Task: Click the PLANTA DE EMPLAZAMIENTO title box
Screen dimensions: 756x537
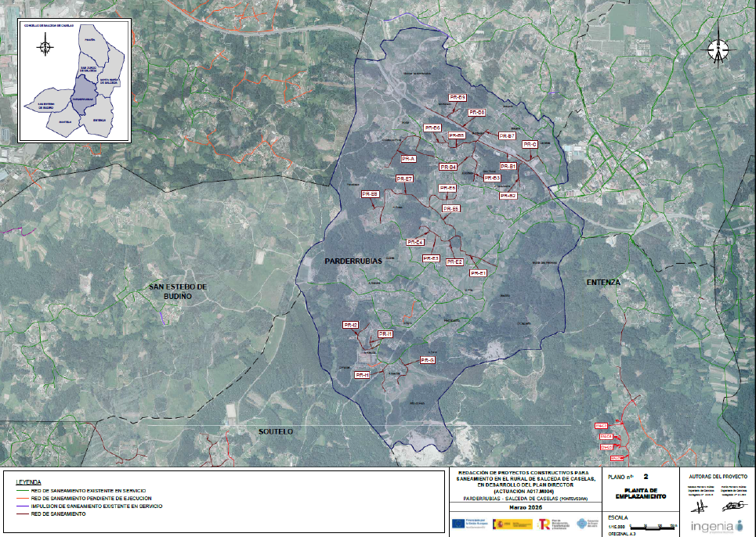Action: point(639,494)
